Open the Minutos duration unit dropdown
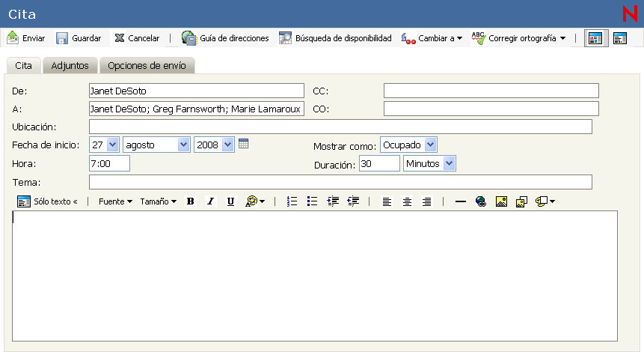The image size is (644, 352). tap(429, 164)
